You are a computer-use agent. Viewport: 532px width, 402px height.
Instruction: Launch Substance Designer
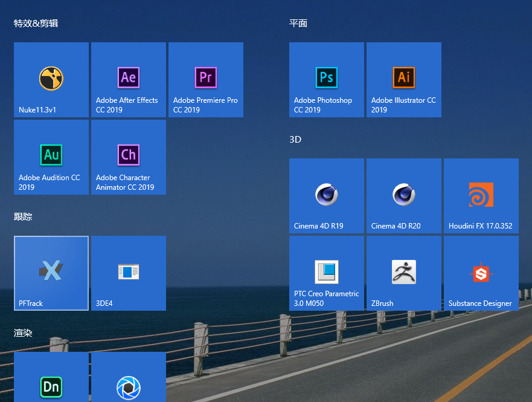tap(481, 273)
